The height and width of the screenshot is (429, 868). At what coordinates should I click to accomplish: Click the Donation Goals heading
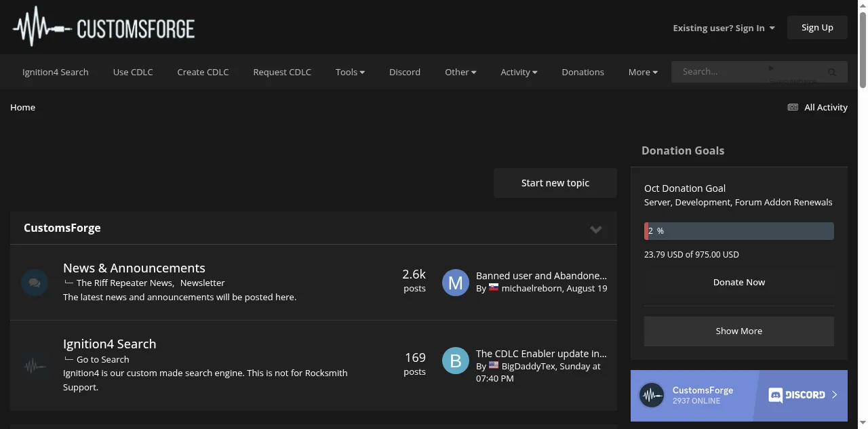[683, 150]
